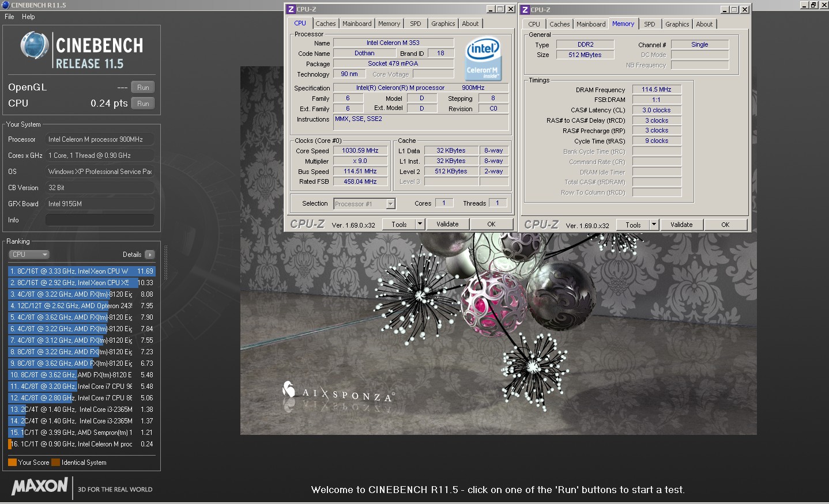
Task: Run the OpenGL benchmark
Action: (x=143, y=88)
